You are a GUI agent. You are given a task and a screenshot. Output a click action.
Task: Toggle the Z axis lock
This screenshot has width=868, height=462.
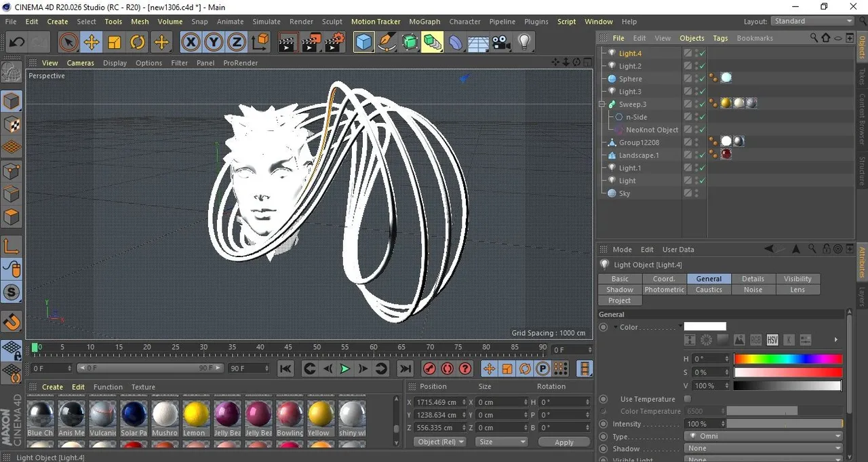(x=236, y=43)
